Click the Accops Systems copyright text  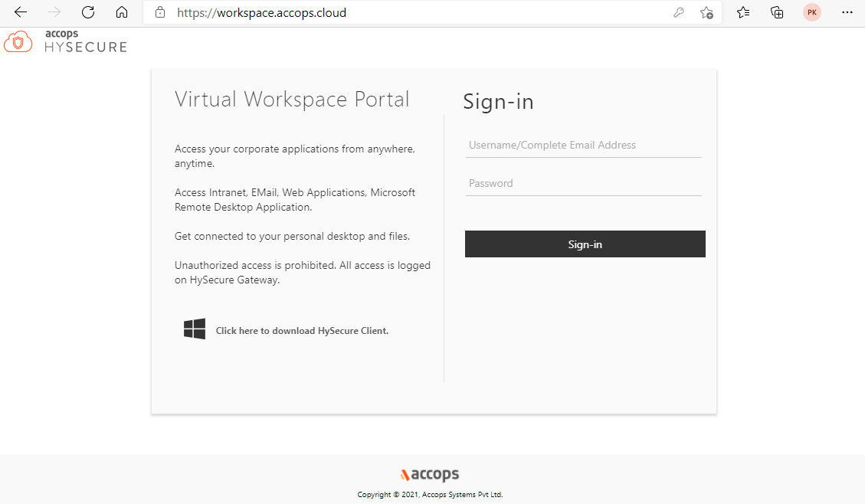point(430,495)
